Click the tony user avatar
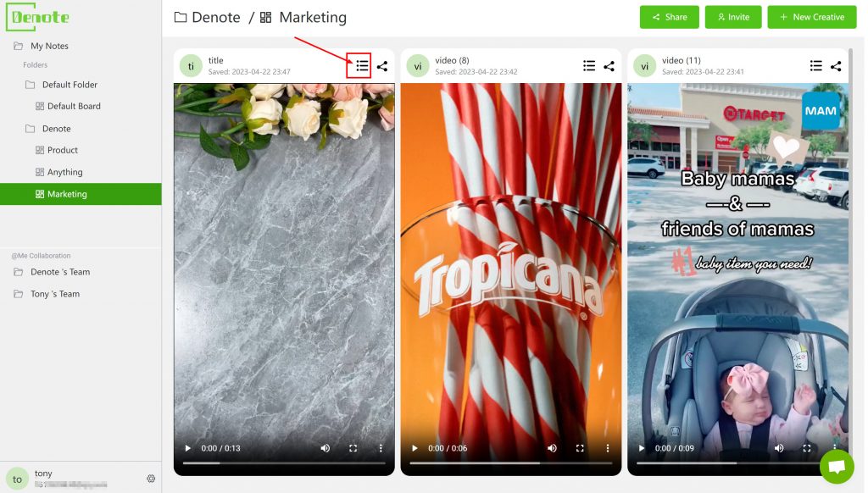The image size is (868, 493). pos(17,479)
